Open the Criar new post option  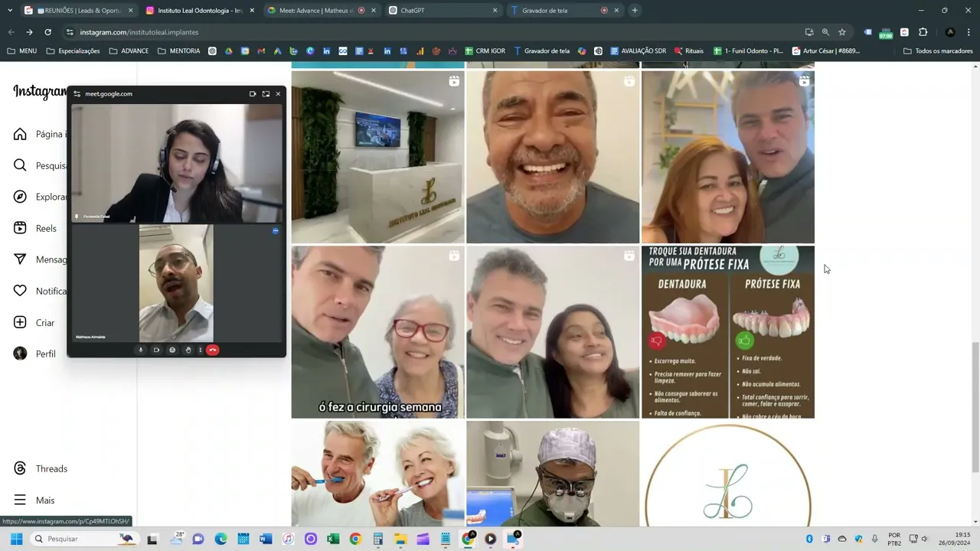click(x=34, y=322)
